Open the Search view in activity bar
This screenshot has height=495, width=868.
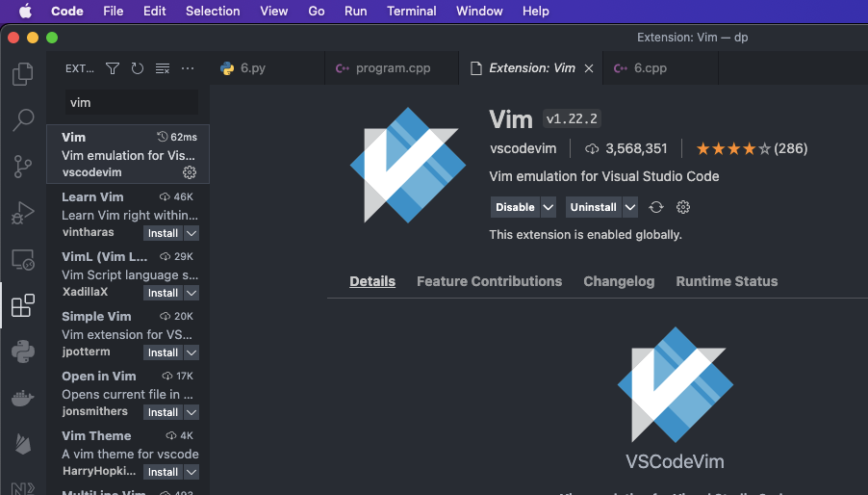(x=23, y=119)
